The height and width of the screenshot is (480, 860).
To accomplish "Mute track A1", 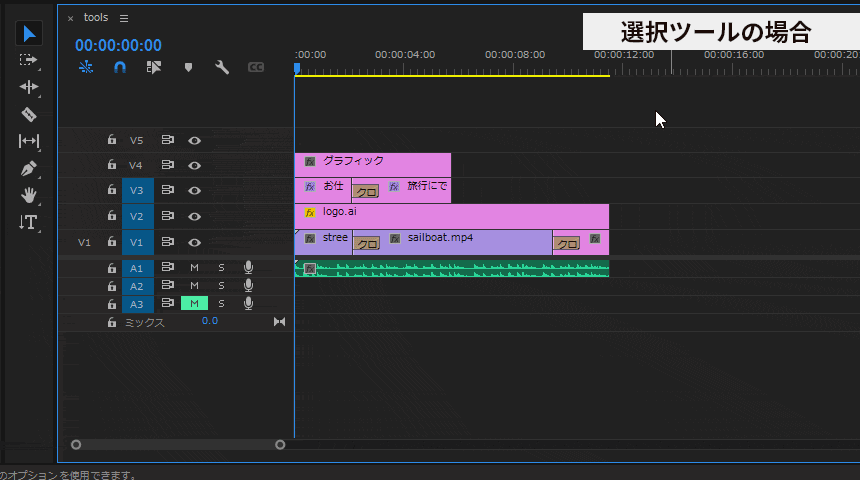I will click(194, 268).
